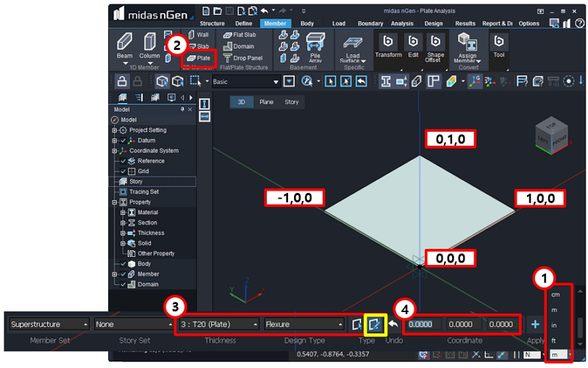The height and width of the screenshot is (368, 588).
Task: Open the None story set dropdown
Action: [x=134, y=324]
